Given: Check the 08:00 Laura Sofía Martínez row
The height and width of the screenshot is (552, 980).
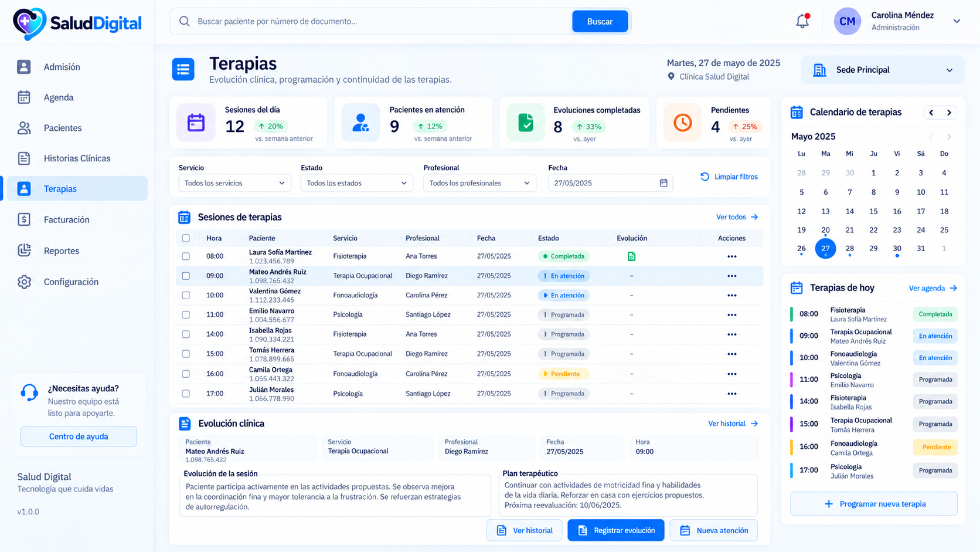Looking at the screenshot, I should (186, 256).
